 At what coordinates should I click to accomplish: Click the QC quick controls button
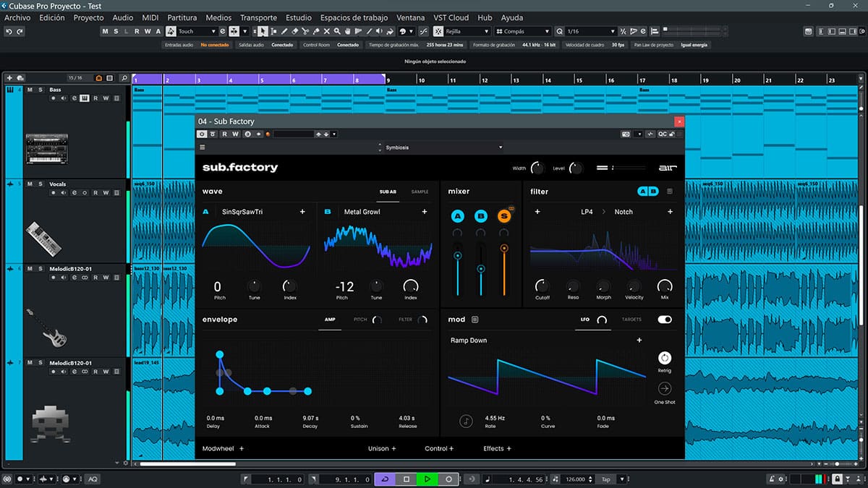pos(662,134)
